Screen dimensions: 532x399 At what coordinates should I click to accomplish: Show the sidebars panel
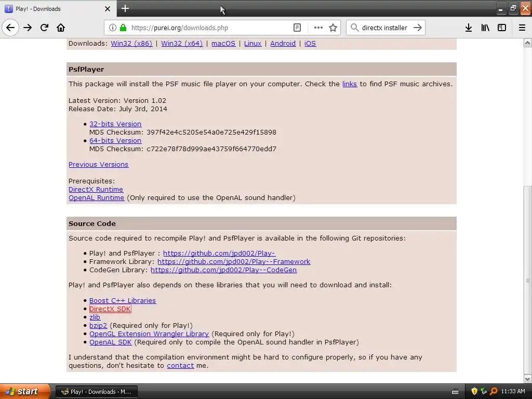[x=502, y=28]
